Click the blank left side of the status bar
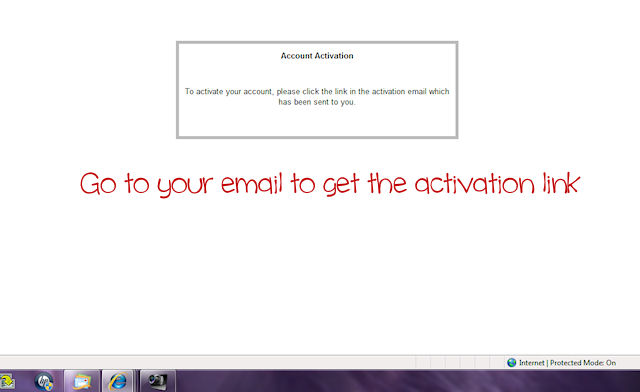This screenshot has width=640, height=392. pos(204,363)
